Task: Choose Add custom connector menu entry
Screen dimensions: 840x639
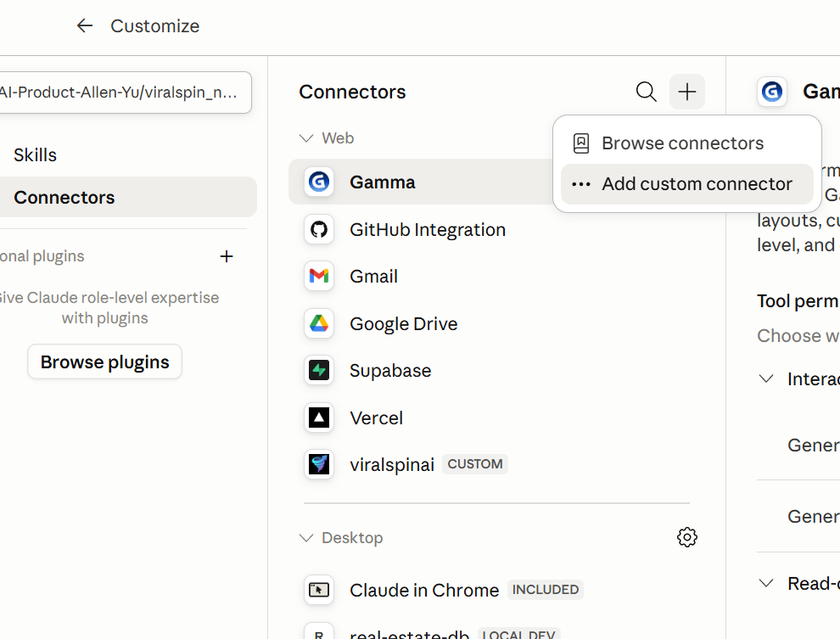Action: pyautogui.click(x=686, y=184)
